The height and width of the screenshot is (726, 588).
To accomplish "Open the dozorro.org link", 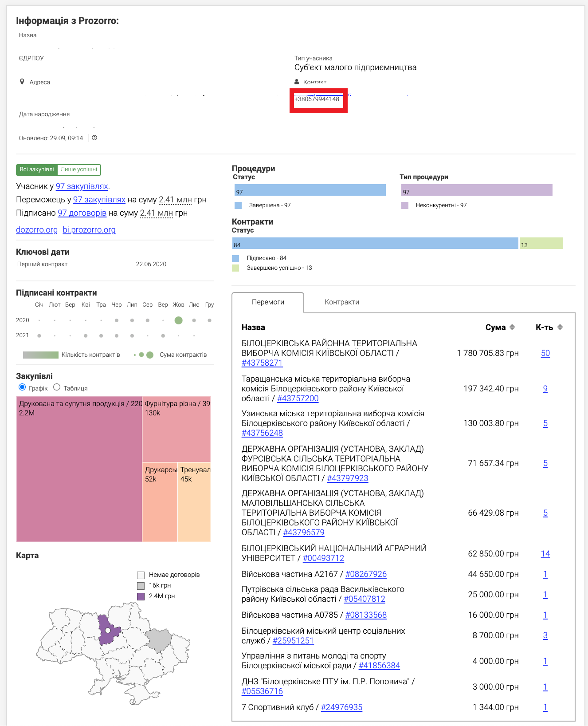I will point(37,230).
